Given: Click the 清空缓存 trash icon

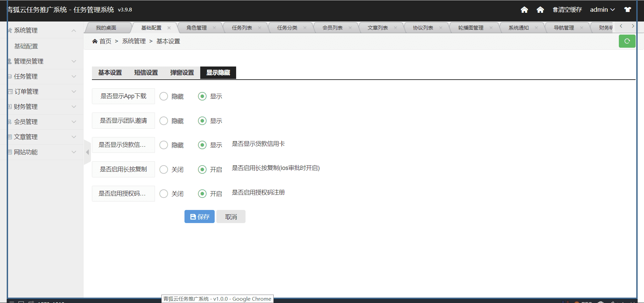Looking at the screenshot, I should 555,10.
